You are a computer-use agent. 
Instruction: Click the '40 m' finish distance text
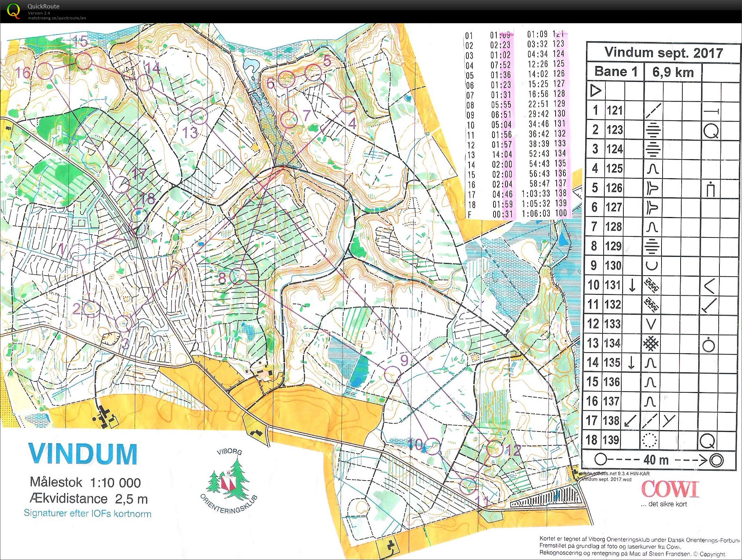[656, 460]
